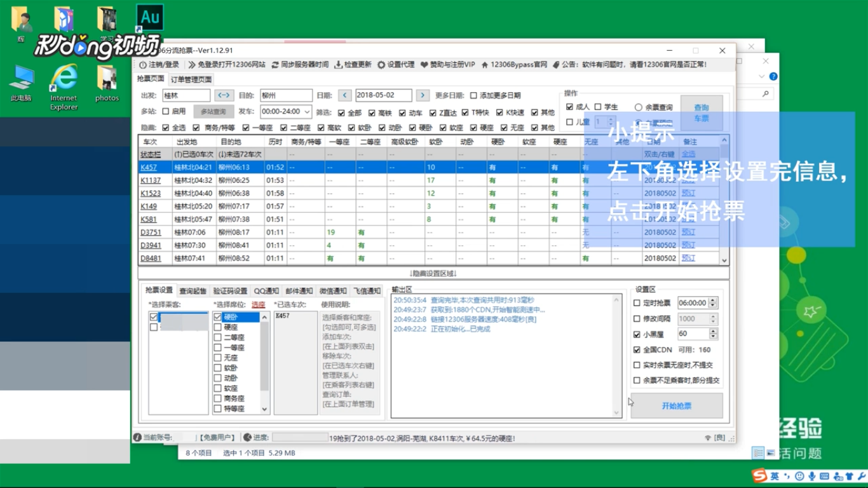Uncheck 高铁 filter checkbox

(372, 113)
